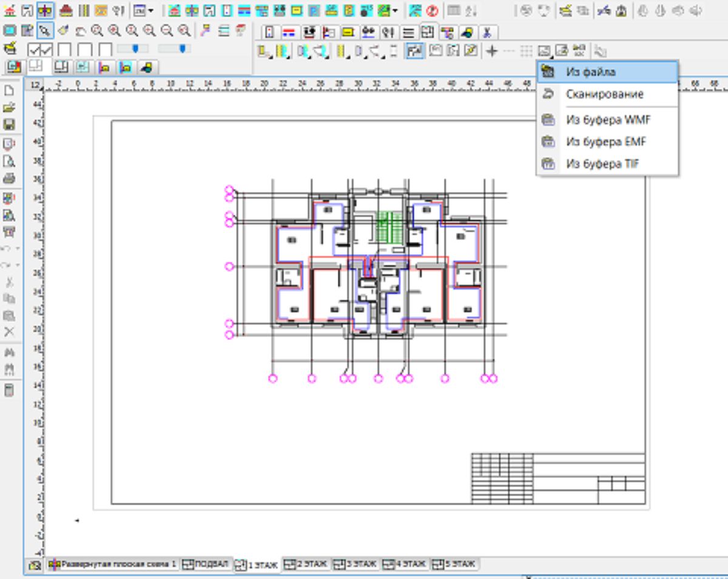Open the '3 ЭТАЖ' sheet tab
This screenshot has width=728, height=579.
click(356, 564)
